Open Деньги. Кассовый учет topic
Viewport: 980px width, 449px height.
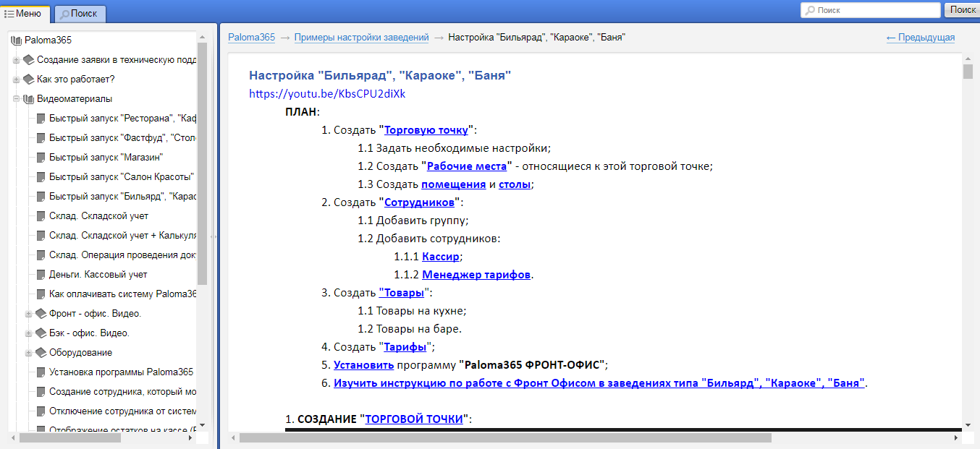tap(98, 275)
